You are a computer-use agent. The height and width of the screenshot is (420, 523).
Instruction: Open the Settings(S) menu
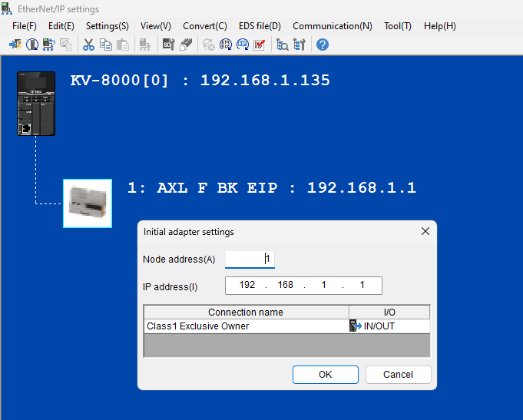pyautogui.click(x=107, y=26)
